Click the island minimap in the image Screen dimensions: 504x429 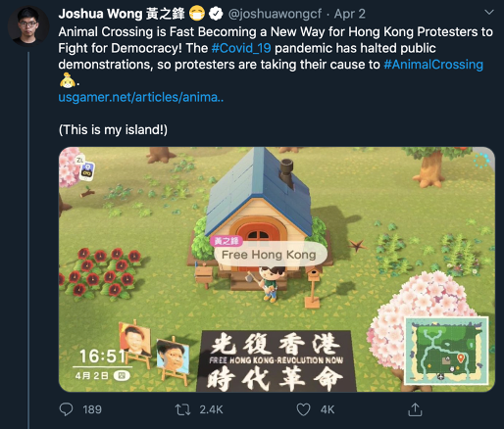(x=447, y=351)
